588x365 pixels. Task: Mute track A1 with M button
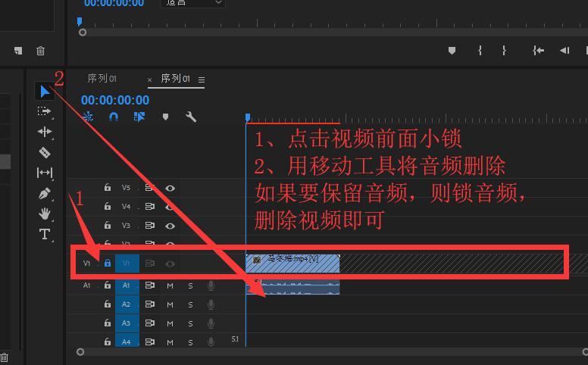[170, 286]
